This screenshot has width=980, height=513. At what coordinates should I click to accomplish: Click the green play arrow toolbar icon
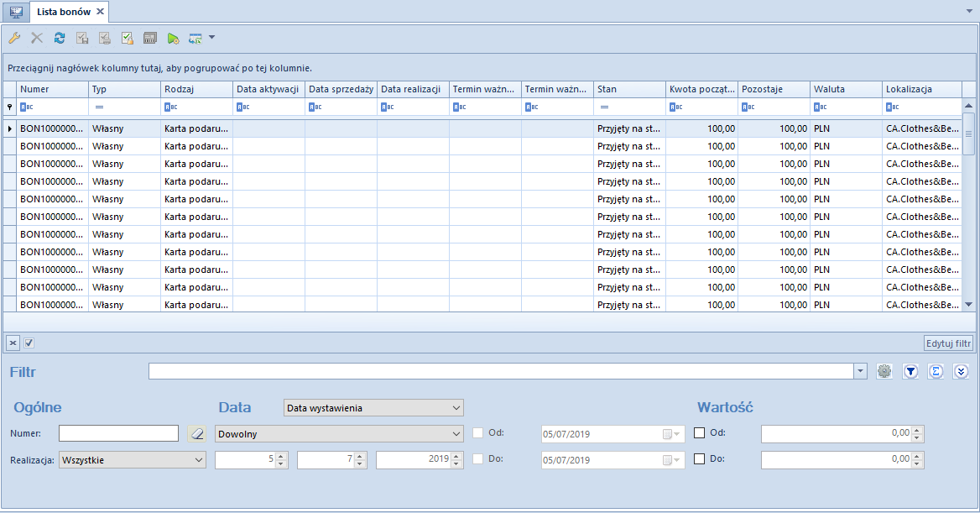pyautogui.click(x=173, y=38)
